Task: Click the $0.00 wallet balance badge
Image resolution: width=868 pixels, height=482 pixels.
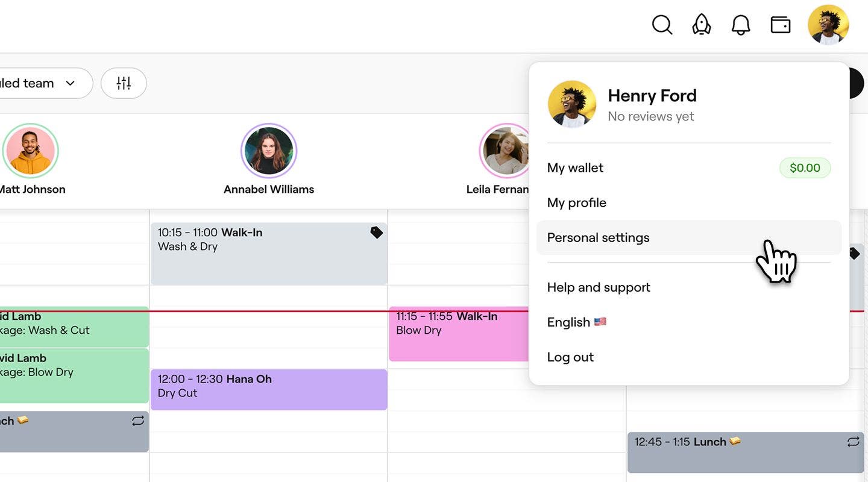Action: coord(805,168)
